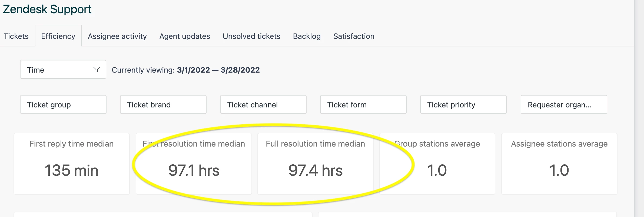The height and width of the screenshot is (217, 644).
Task: Select the Efficiency tab
Action: coord(58,36)
